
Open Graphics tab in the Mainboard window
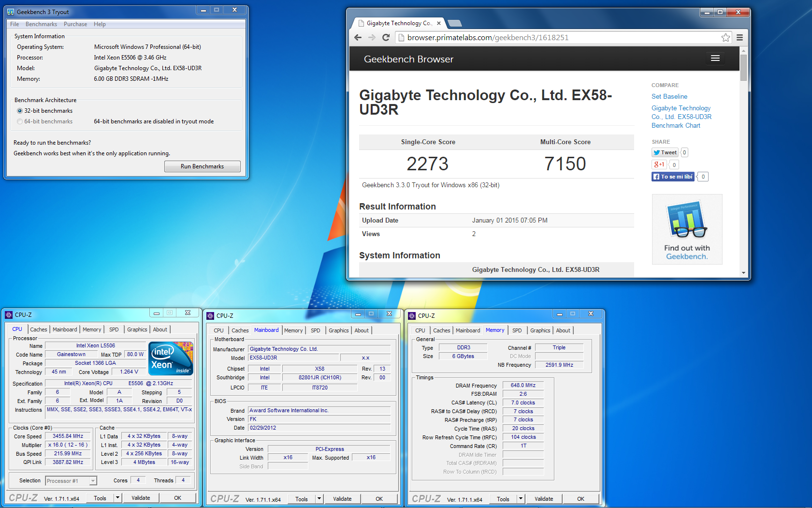pos(339,330)
